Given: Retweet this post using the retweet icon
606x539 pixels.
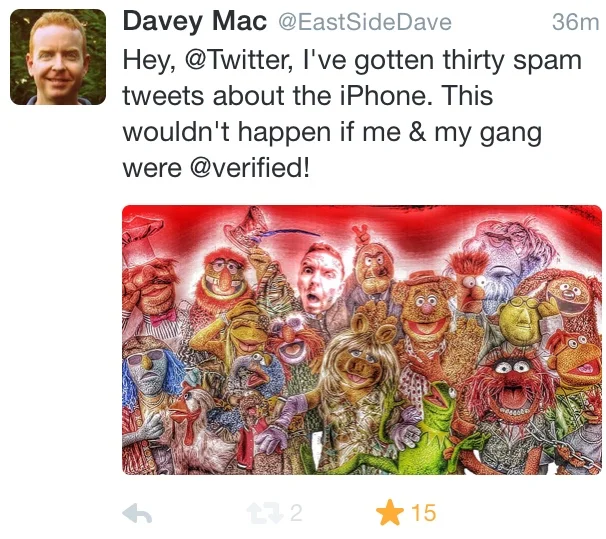Looking at the screenshot, I should point(265,513).
